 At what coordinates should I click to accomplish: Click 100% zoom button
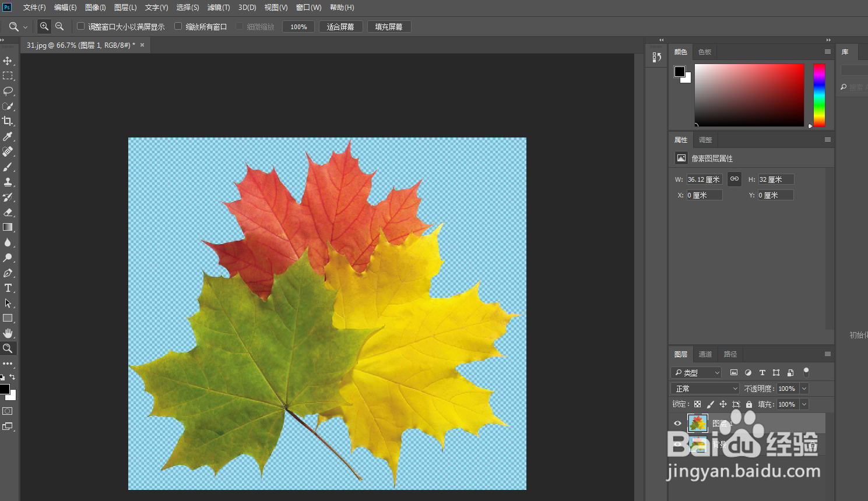[298, 27]
